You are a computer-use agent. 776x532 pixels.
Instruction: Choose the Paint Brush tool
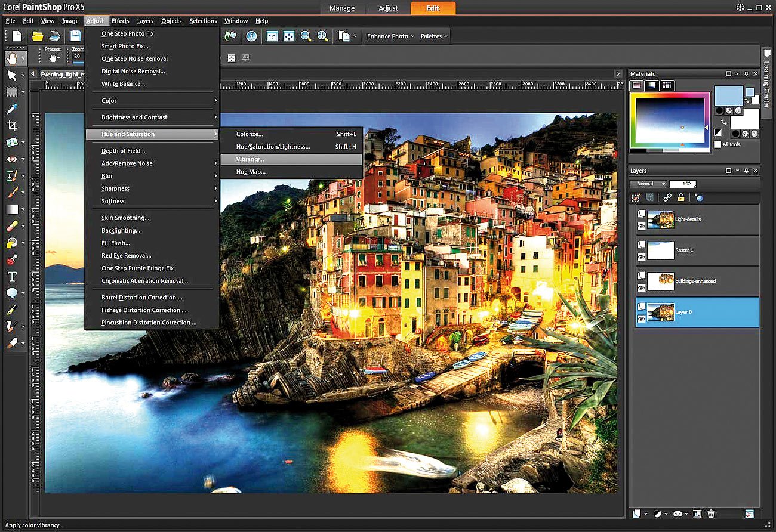(x=11, y=193)
